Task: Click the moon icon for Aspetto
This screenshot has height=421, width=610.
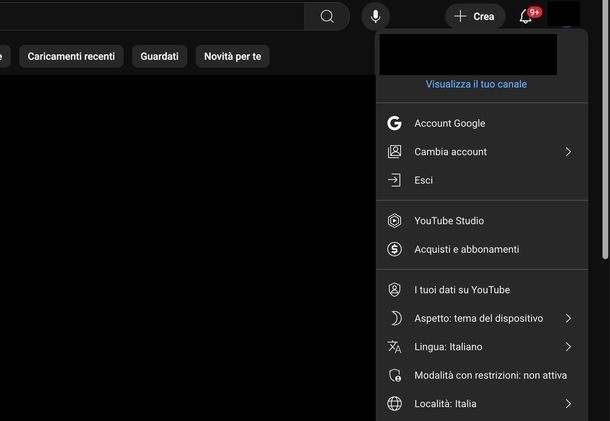Action: click(396, 318)
